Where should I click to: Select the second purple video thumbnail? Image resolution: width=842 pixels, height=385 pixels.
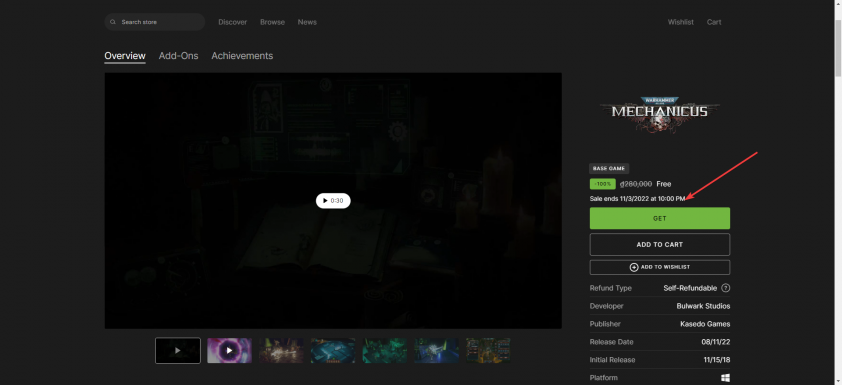click(229, 351)
